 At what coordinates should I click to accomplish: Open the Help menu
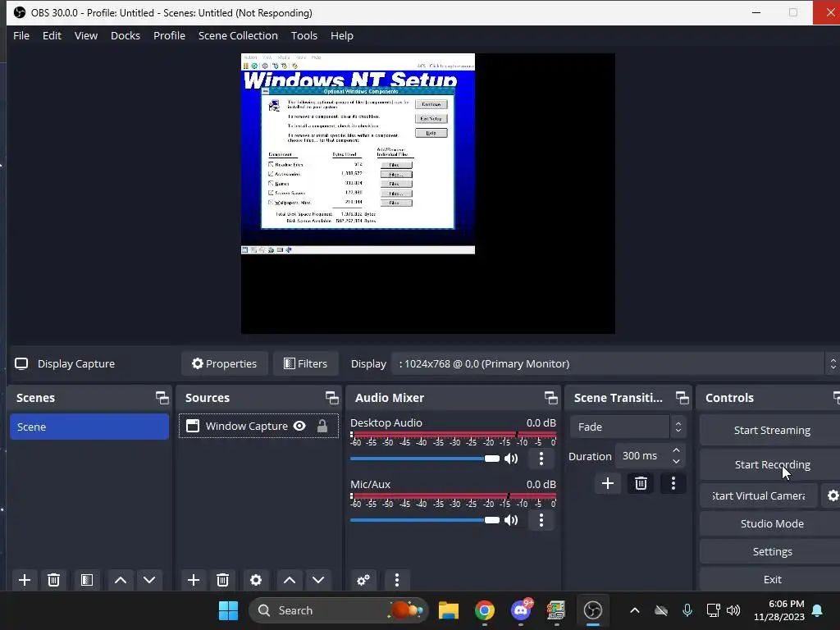(x=342, y=36)
